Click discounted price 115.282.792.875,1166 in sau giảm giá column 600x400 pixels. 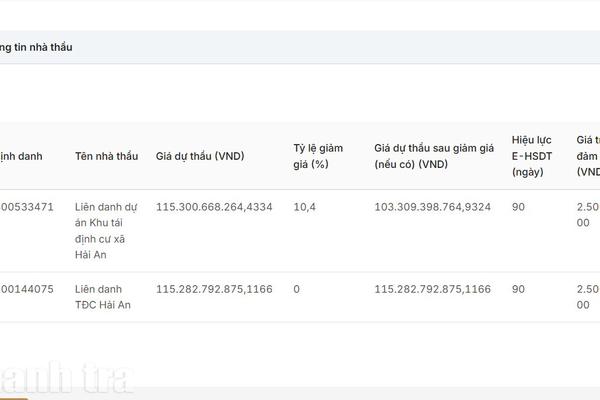click(432, 289)
